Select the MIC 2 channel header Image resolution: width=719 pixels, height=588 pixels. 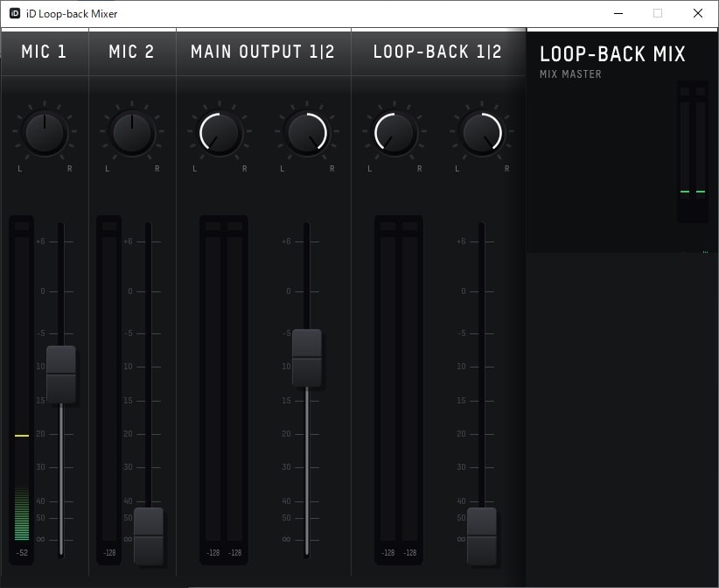click(132, 52)
